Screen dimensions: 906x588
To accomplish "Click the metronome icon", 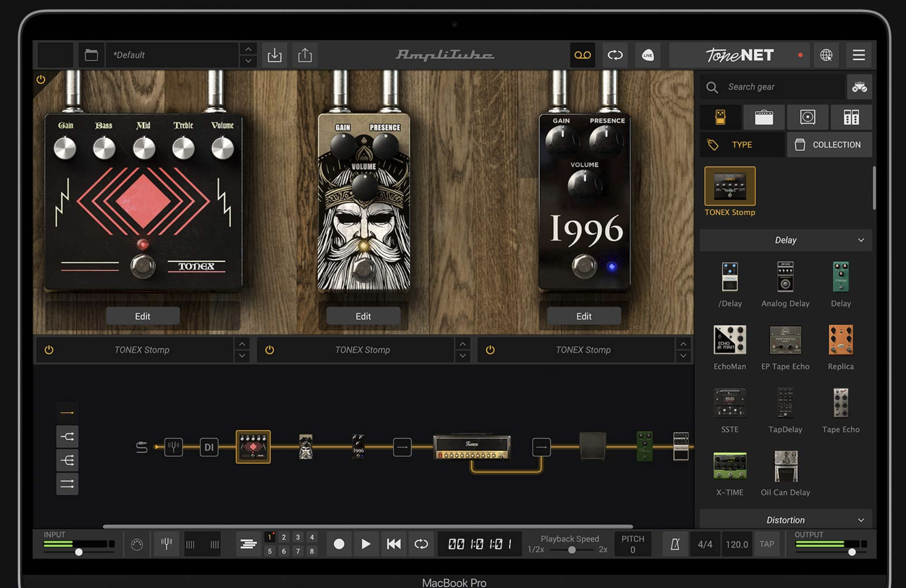I will (x=675, y=544).
